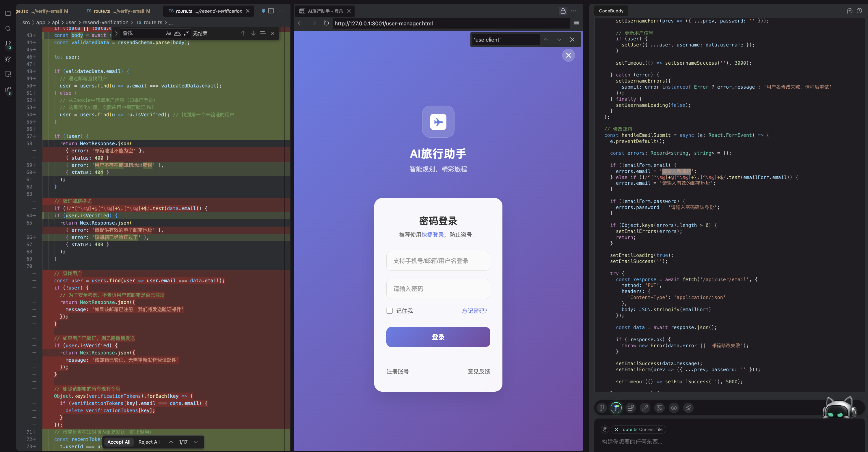Click the 登录 login button
The width and height of the screenshot is (868, 452).
[x=438, y=337]
